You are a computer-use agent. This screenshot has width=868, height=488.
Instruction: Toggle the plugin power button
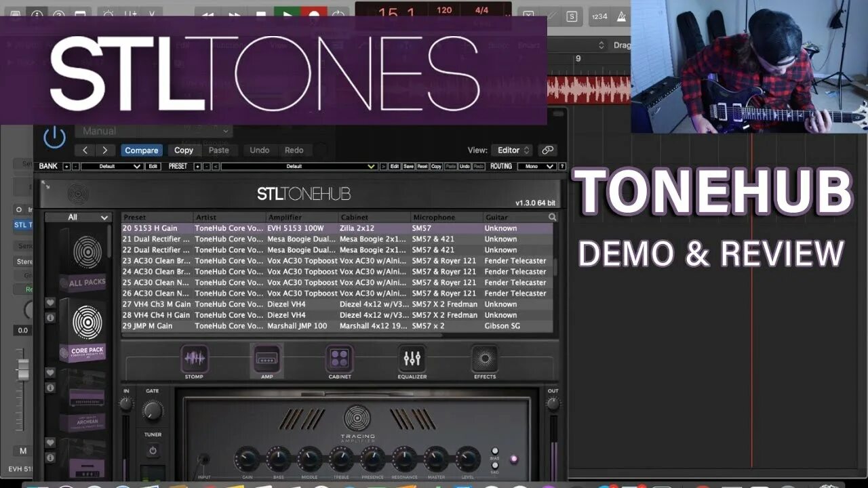pyautogui.click(x=55, y=138)
